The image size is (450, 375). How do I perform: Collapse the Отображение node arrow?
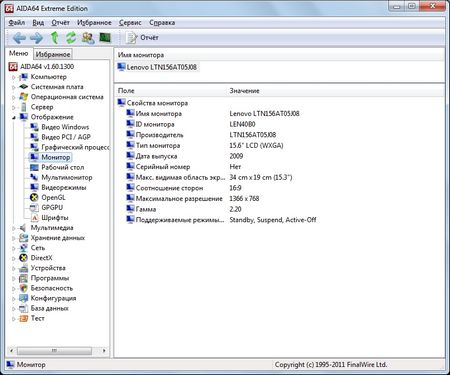(14, 117)
